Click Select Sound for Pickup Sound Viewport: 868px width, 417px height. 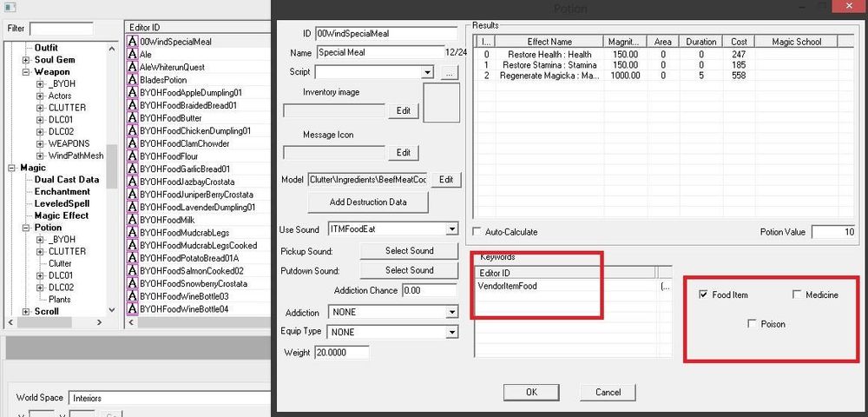(x=409, y=251)
